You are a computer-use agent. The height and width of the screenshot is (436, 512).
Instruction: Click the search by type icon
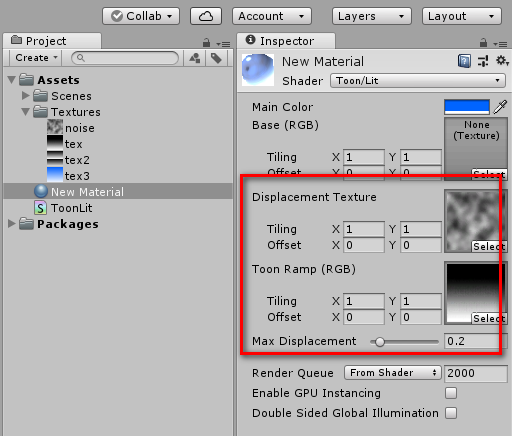195,58
